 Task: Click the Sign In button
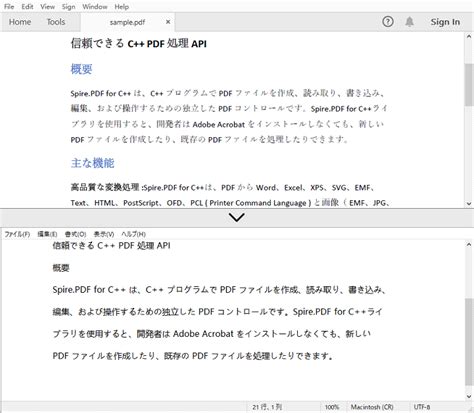pos(445,22)
